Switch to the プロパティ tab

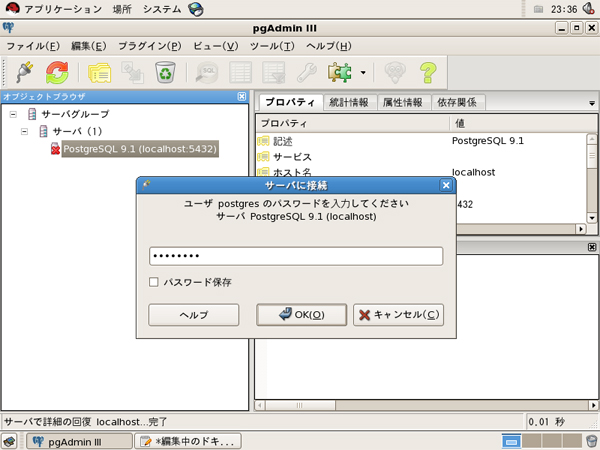(290, 102)
